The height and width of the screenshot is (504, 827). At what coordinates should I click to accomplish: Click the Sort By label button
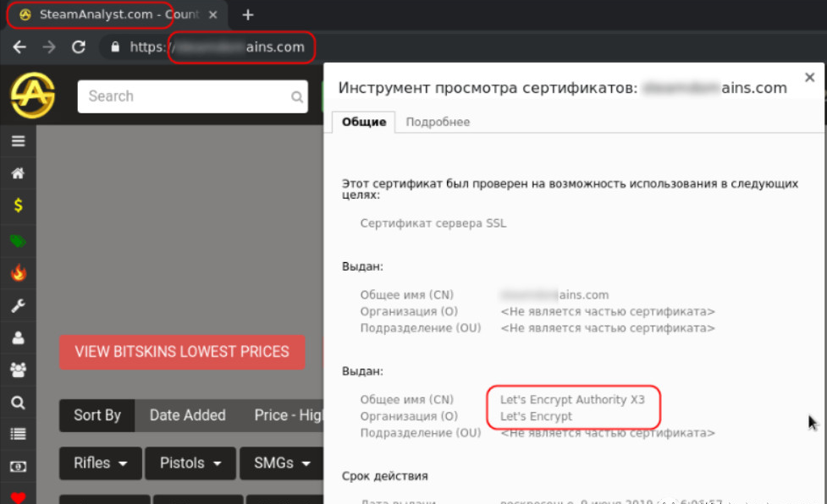pyautogui.click(x=97, y=415)
